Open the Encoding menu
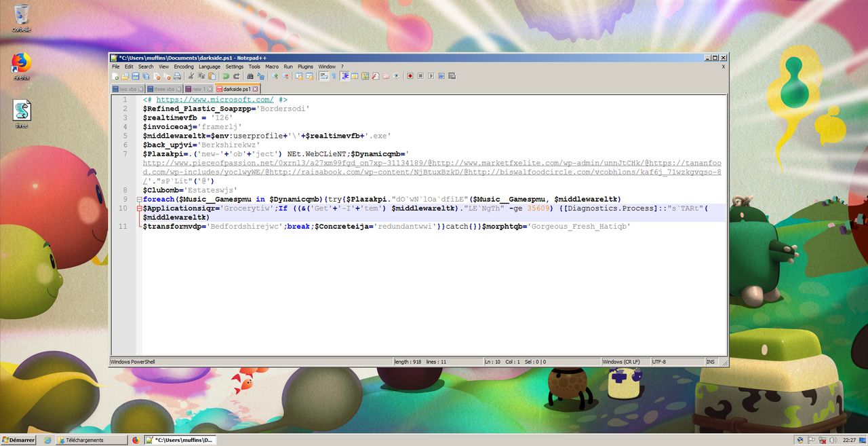Image resolution: width=868 pixels, height=446 pixels. click(x=184, y=67)
